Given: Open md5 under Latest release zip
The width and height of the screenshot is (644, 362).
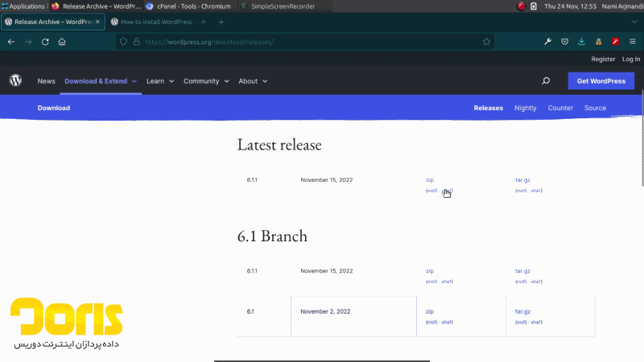Looking at the screenshot, I should click(x=432, y=191).
